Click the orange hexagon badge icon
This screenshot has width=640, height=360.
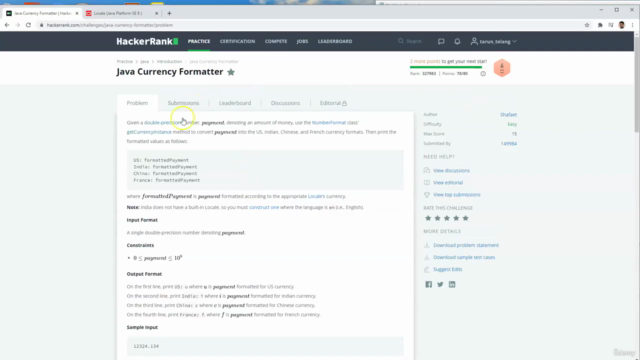point(502,68)
